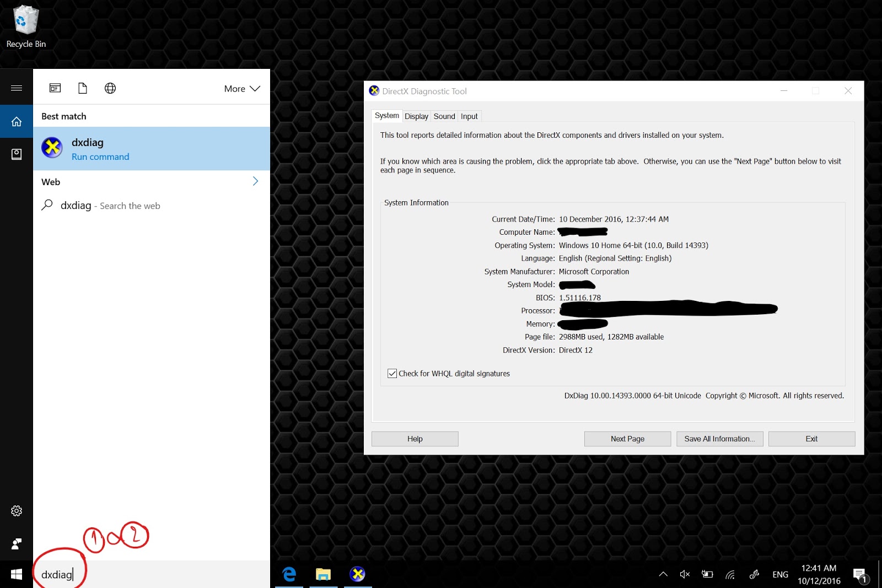This screenshot has width=882, height=588.
Task: Switch to the Display tab
Action: 416,116
